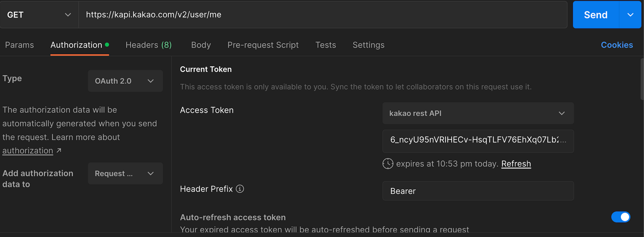
Task: Open the kakao rest API token dropdown
Action: click(478, 113)
